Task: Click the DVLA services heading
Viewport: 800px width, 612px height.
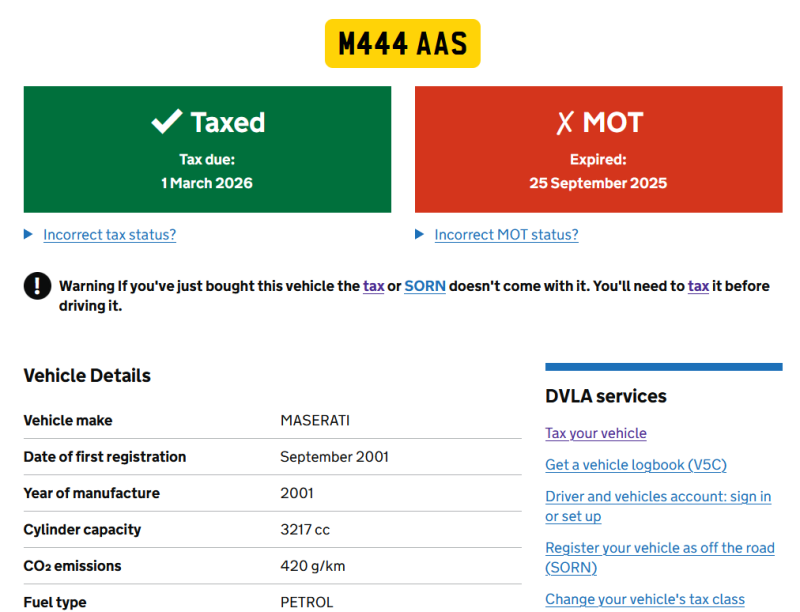Action: pos(605,396)
